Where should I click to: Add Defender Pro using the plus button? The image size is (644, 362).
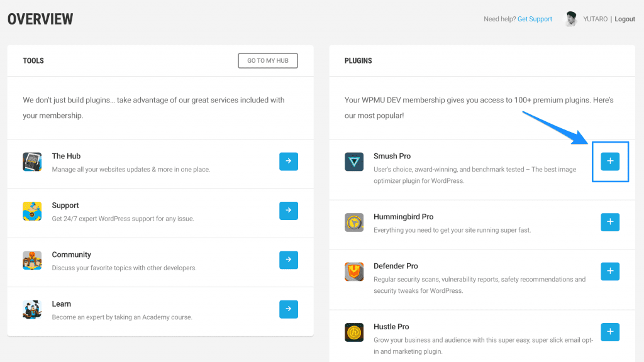coord(610,271)
